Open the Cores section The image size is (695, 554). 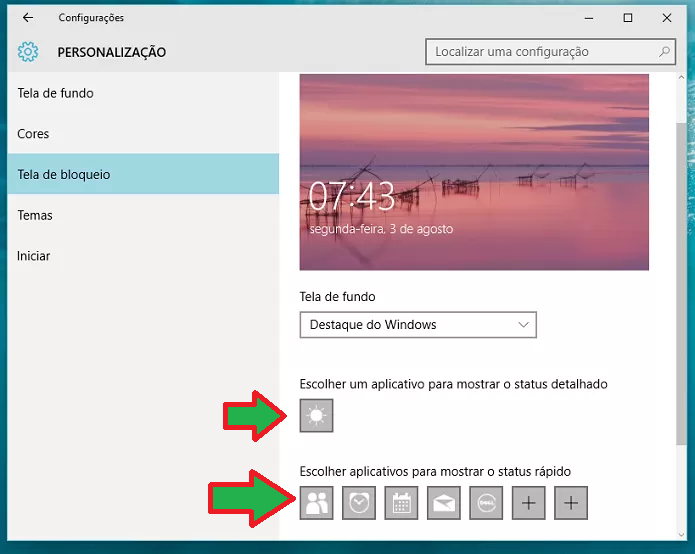tap(143, 134)
